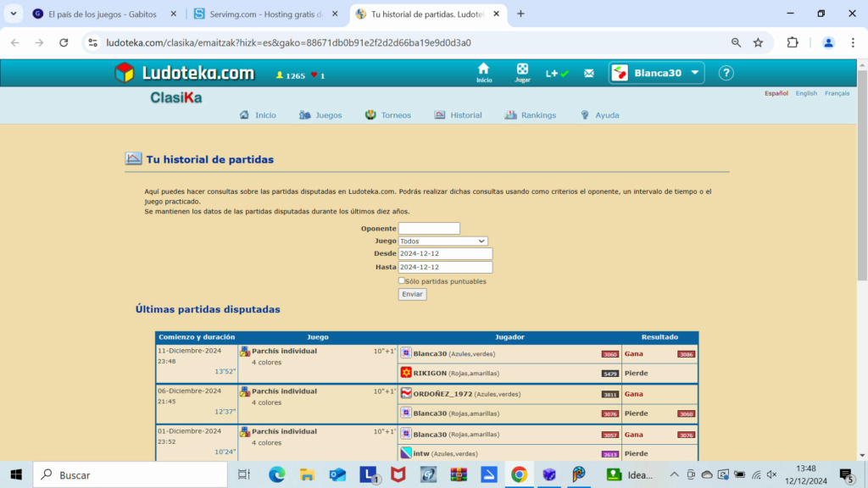Click the ClasiKa logo link
This screenshot has width=868, height=488.
pyautogui.click(x=176, y=98)
